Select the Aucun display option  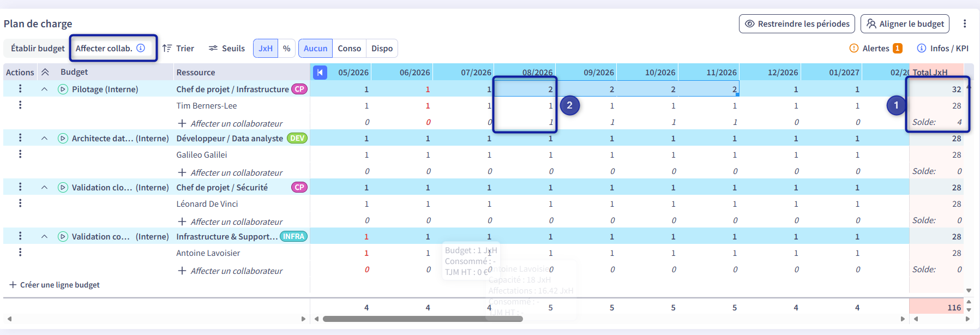click(x=315, y=48)
